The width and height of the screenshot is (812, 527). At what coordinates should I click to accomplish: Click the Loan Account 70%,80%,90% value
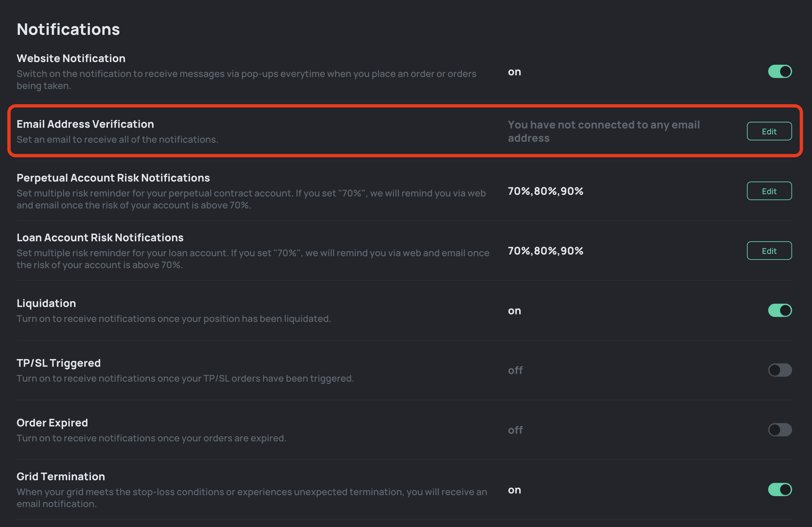tap(545, 251)
